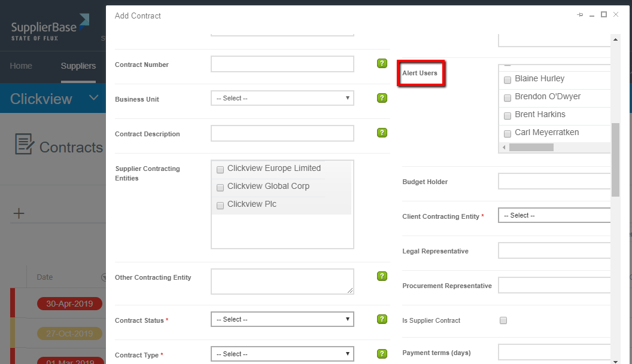This screenshot has width=632, height=364.
Task: Switch to the Suppliers tab
Action: point(78,66)
